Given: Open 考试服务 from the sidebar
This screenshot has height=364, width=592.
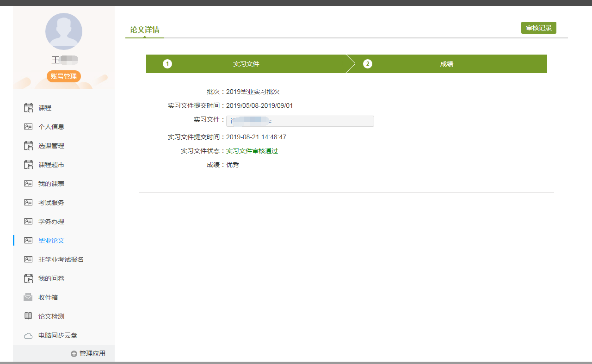Looking at the screenshot, I should 51,203.
